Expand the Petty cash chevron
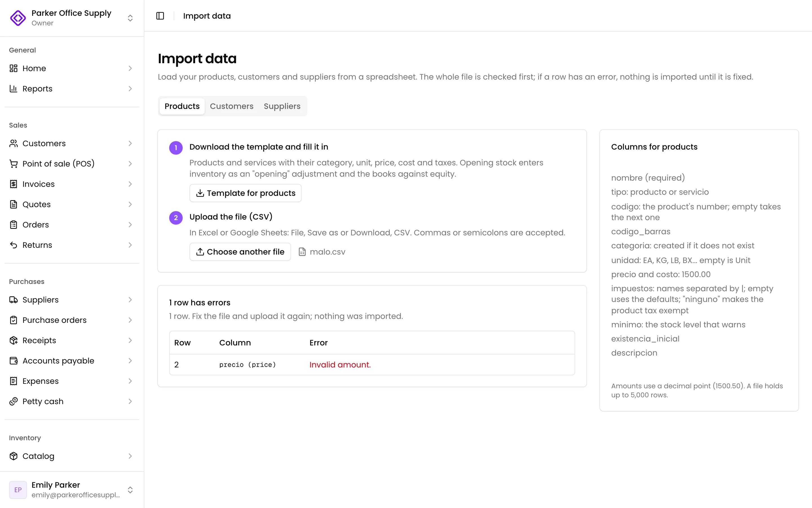The height and width of the screenshot is (508, 812). tap(130, 402)
